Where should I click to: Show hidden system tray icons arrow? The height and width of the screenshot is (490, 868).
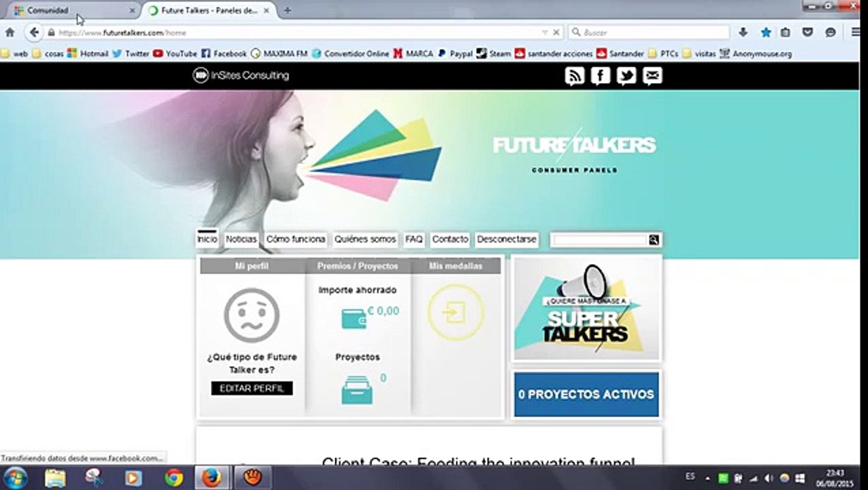708,478
